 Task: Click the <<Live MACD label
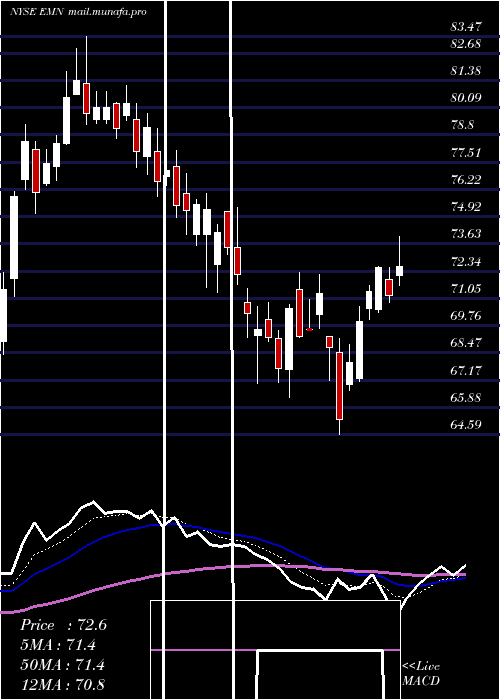point(421,674)
